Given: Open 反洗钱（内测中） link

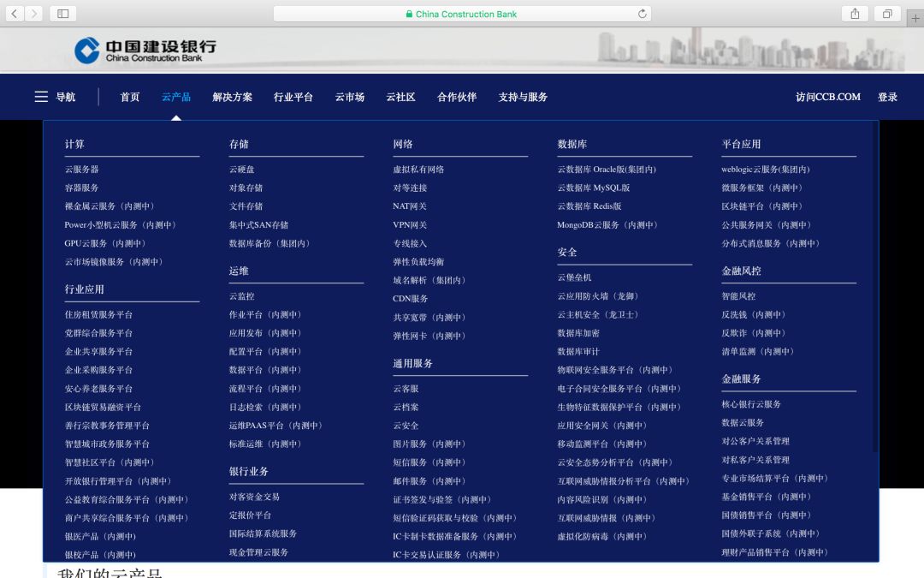Looking at the screenshot, I should point(754,314).
